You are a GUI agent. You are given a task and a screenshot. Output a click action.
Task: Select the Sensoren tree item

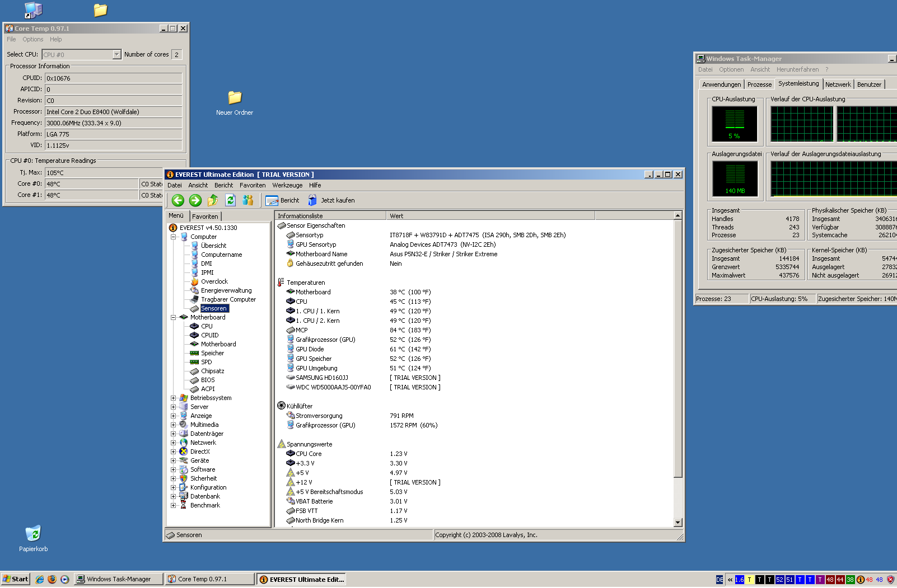pos(214,308)
